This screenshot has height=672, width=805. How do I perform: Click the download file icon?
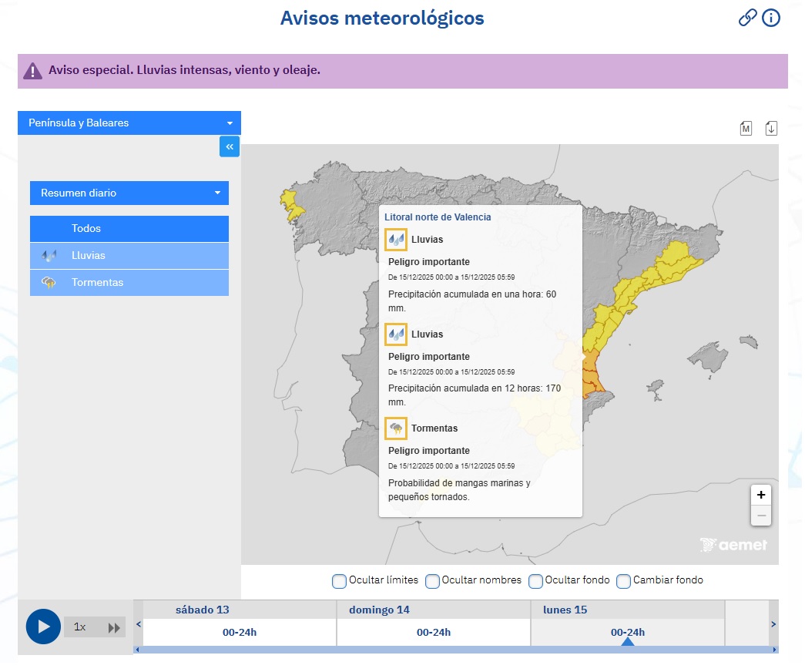pyautogui.click(x=771, y=128)
